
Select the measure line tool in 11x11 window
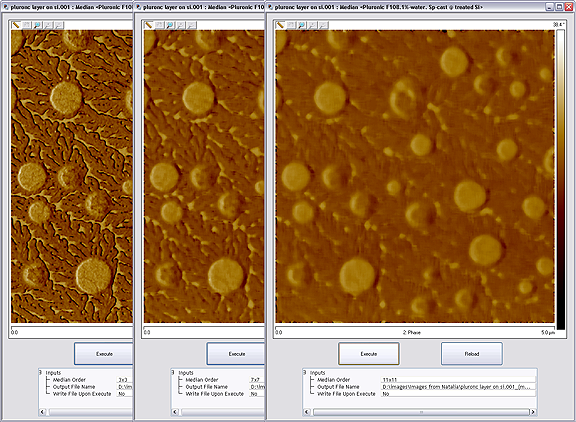tap(280, 25)
